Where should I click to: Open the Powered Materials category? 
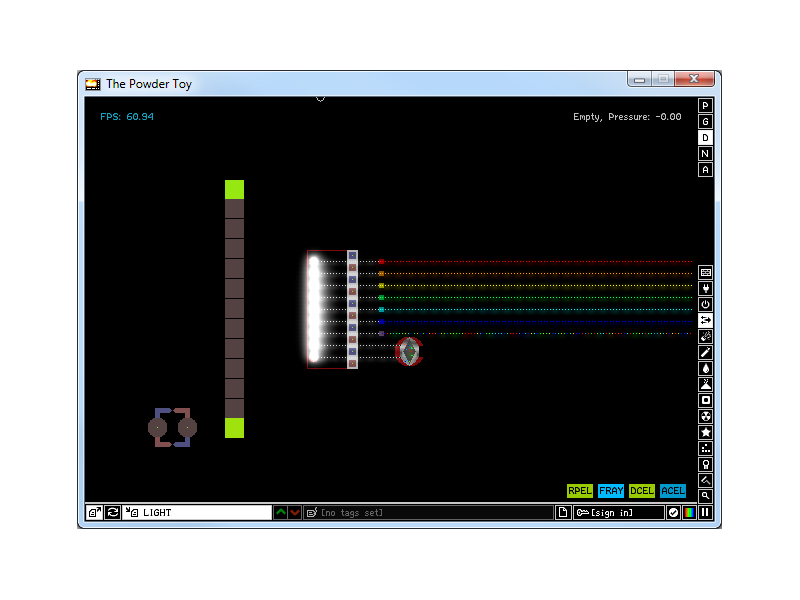tap(705, 304)
